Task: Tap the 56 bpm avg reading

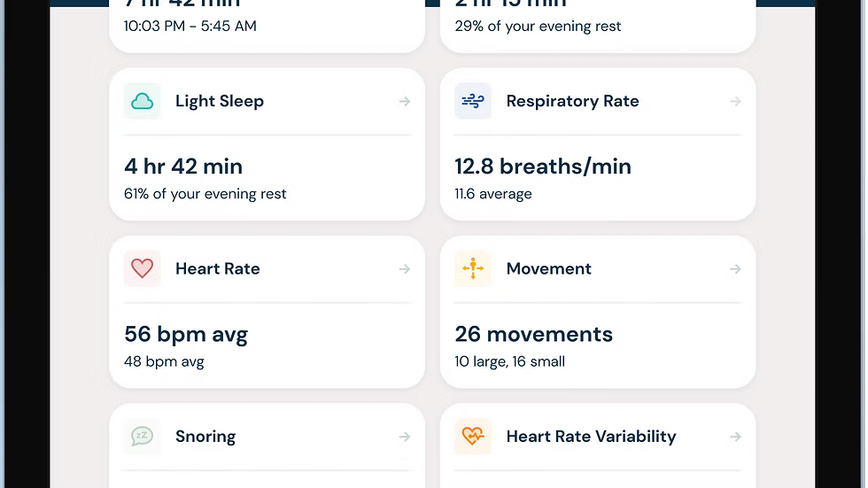Action: (x=186, y=334)
